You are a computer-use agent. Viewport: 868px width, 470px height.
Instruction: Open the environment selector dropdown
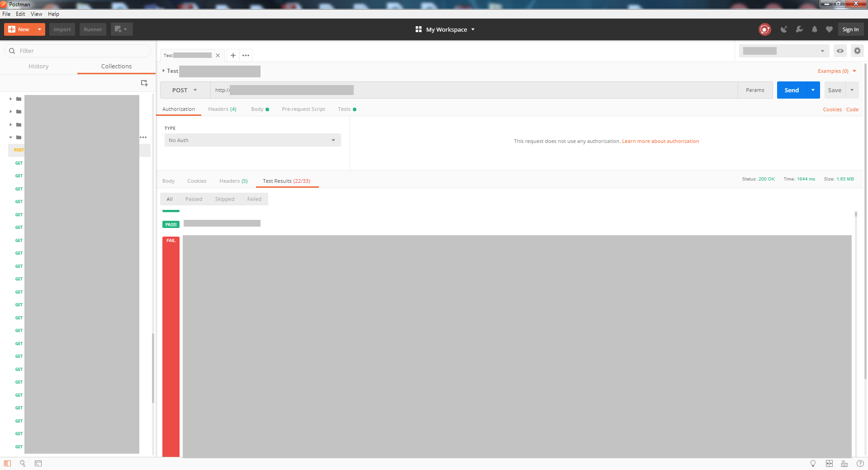[784, 51]
